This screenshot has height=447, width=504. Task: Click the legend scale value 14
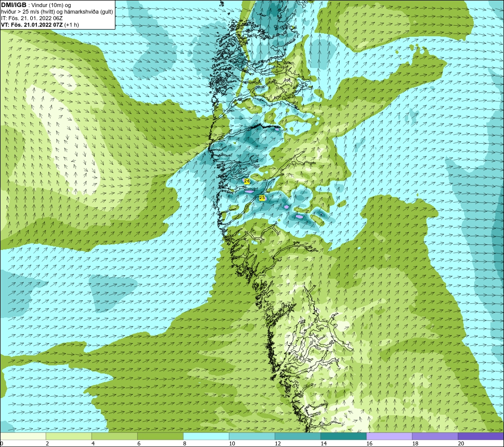click(x=324, y=443)
